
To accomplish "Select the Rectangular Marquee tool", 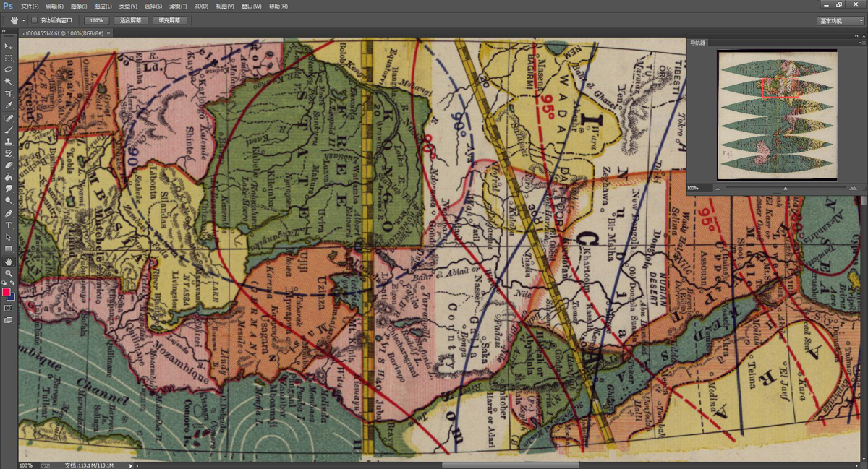I will (9, 58).
